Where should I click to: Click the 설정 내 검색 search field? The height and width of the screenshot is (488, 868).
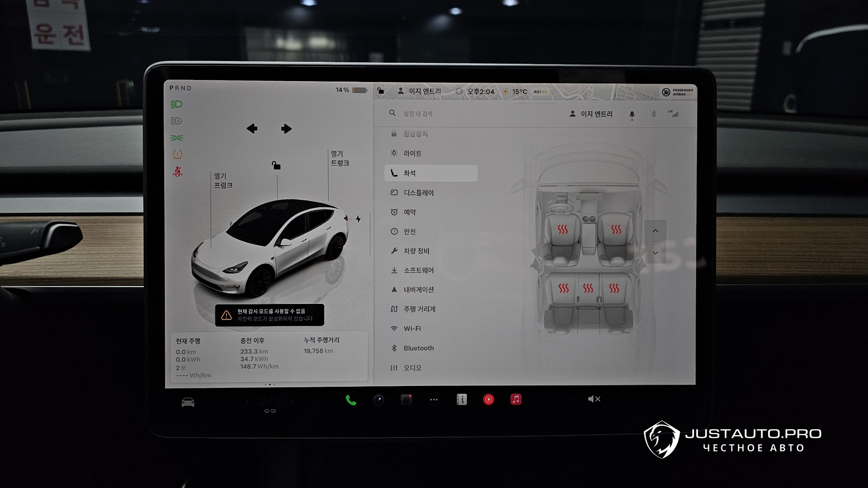click(x=418, y=114)
